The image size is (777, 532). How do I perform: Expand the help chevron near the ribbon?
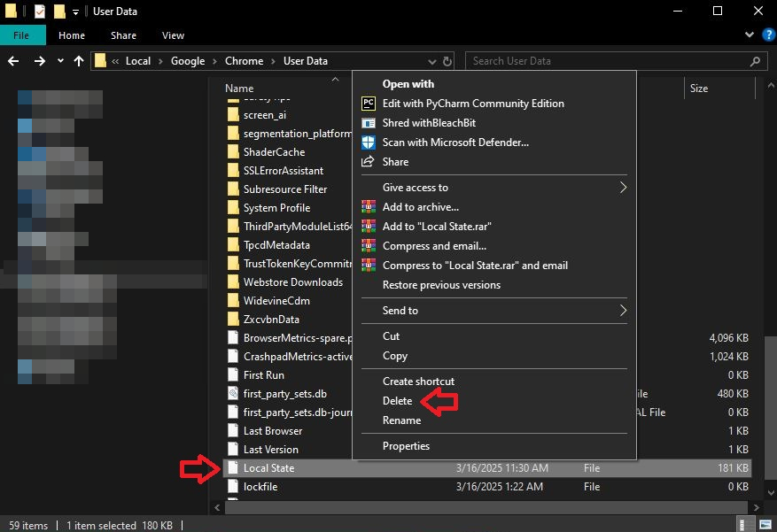[x=749, y=35]
